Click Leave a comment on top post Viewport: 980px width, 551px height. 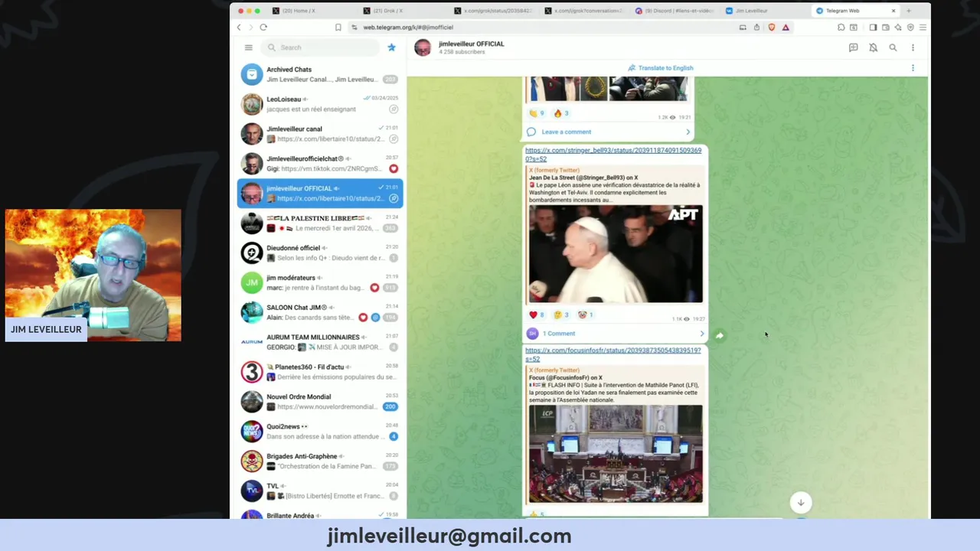566,132
